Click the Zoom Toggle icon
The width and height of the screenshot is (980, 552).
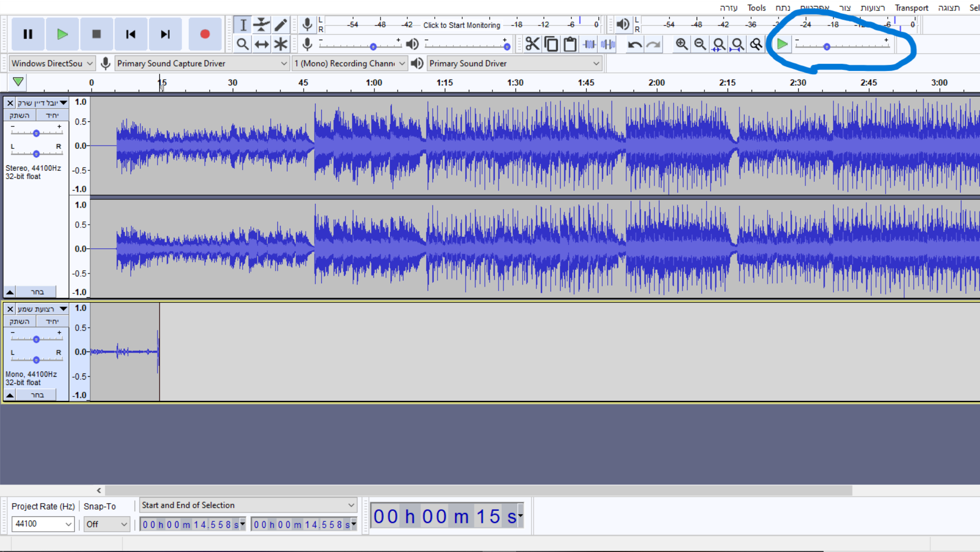[756, 44]
